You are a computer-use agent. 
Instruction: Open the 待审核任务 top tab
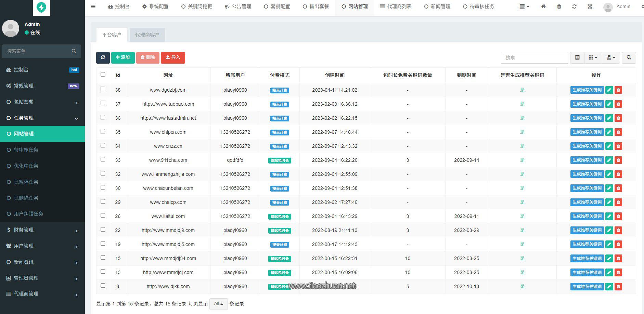coord(478,6)
